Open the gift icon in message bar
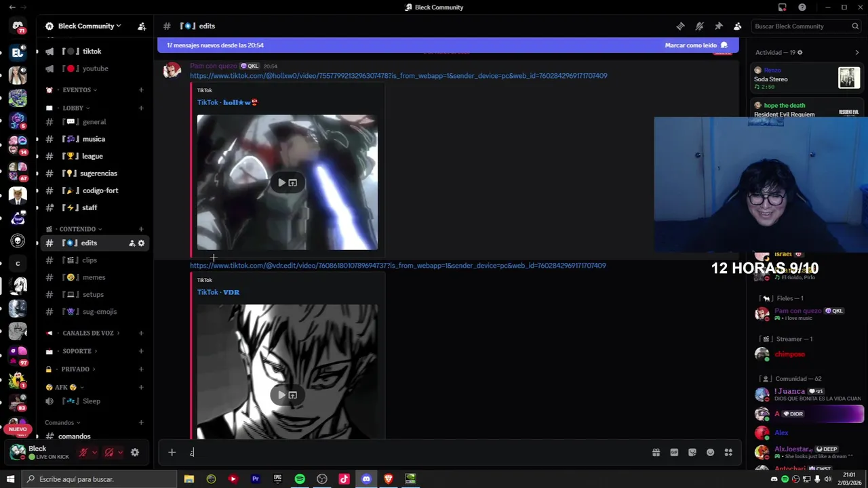The height and width of the screenshot is (488, 868). (656, 453)
